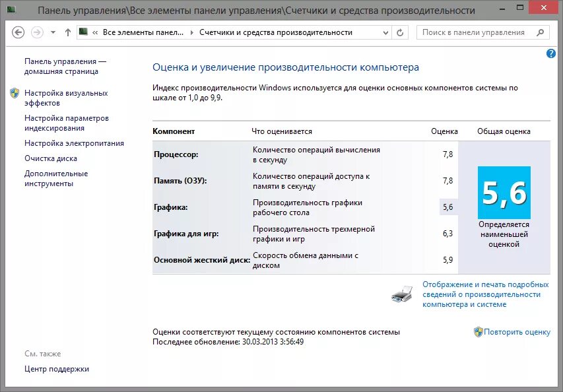The height and width of the screenshot is (392, 563).
Task: Click the gaming graphics score 6,3
Action: [x=447, y=234]
